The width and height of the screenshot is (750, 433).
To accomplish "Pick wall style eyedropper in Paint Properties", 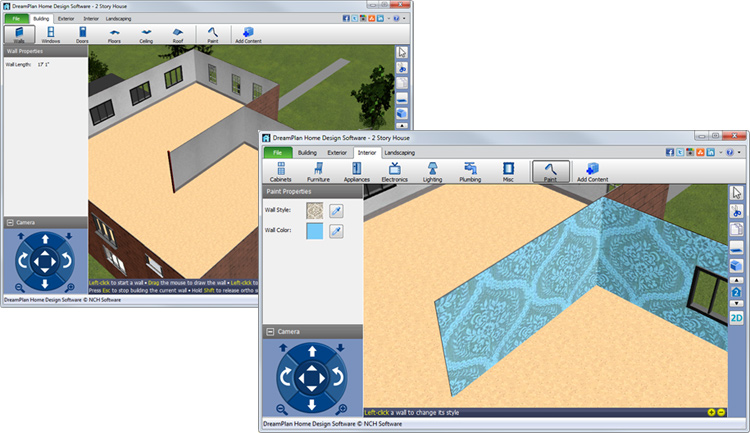I will [336, 211].
